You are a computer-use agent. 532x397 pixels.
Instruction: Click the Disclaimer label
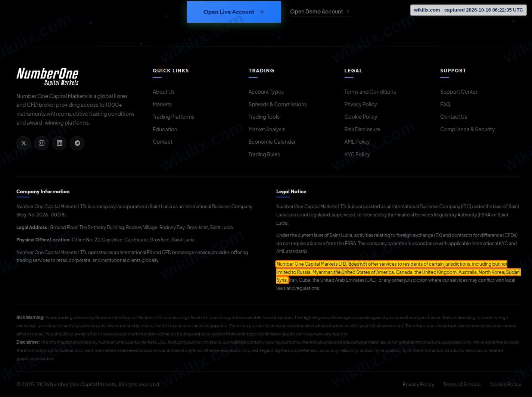[28, 342]
